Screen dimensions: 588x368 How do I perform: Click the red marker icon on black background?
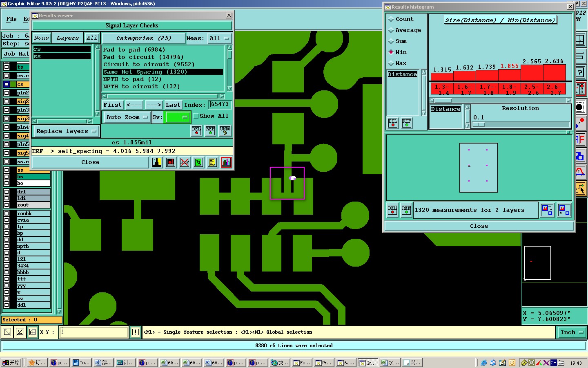(171, 162)
